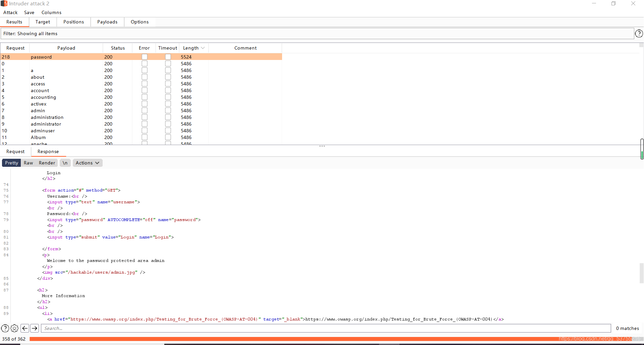644x345 pixels.
Task: Sort by Status column header
Action: tap(118, 48)
